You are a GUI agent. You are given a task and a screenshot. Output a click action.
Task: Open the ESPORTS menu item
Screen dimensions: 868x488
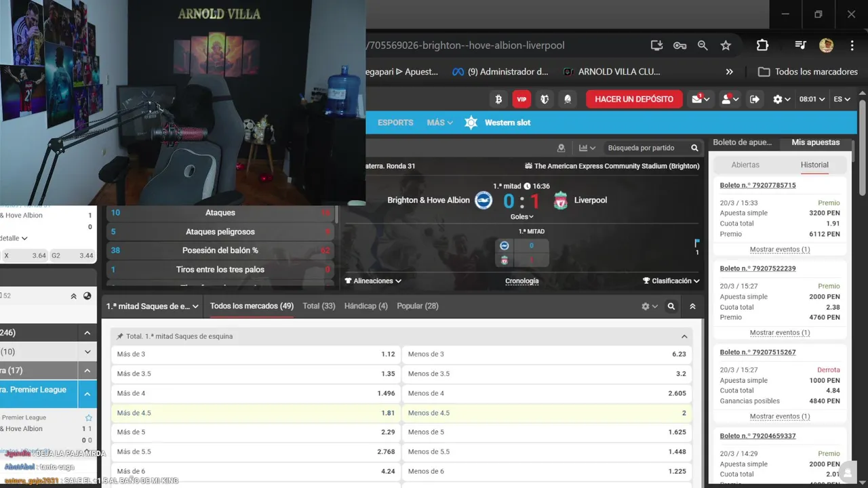pos(395,123)
